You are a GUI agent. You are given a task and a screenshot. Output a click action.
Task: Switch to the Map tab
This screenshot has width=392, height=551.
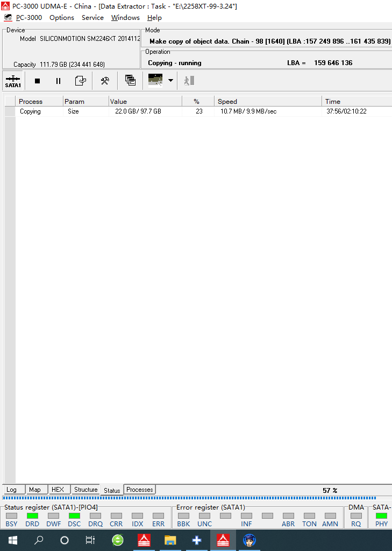(x=35, y=490)
